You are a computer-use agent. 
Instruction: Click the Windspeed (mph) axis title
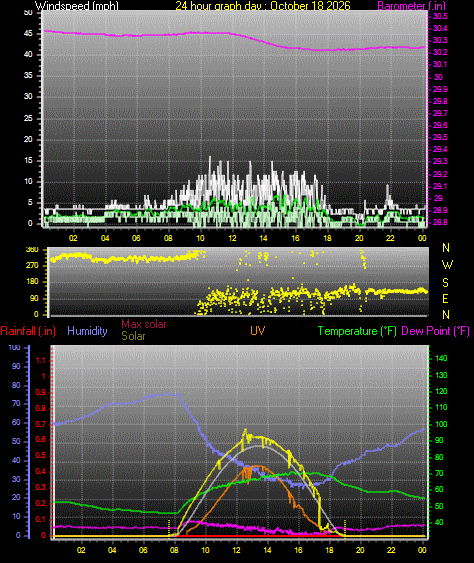pyautogui.click(x=76, y=6)
